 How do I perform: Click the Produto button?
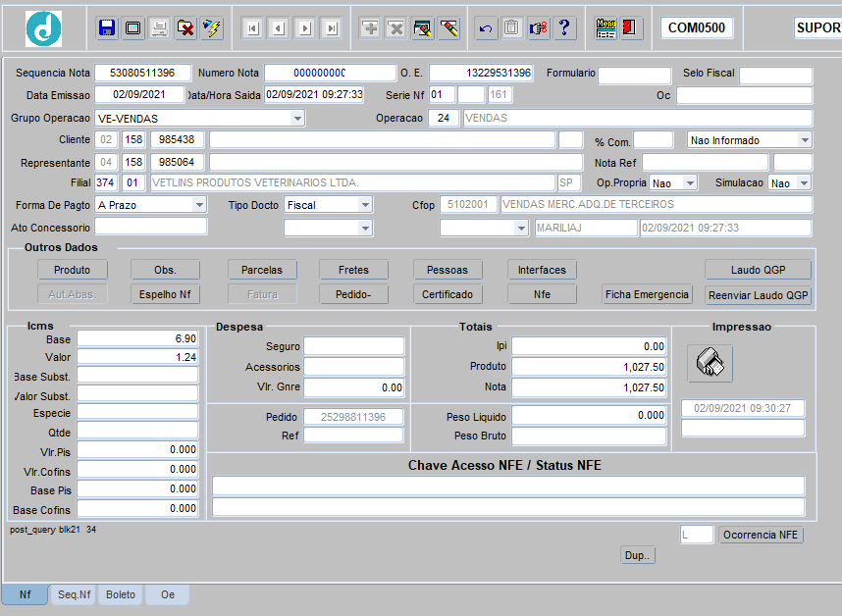click(x=72, y=270)
